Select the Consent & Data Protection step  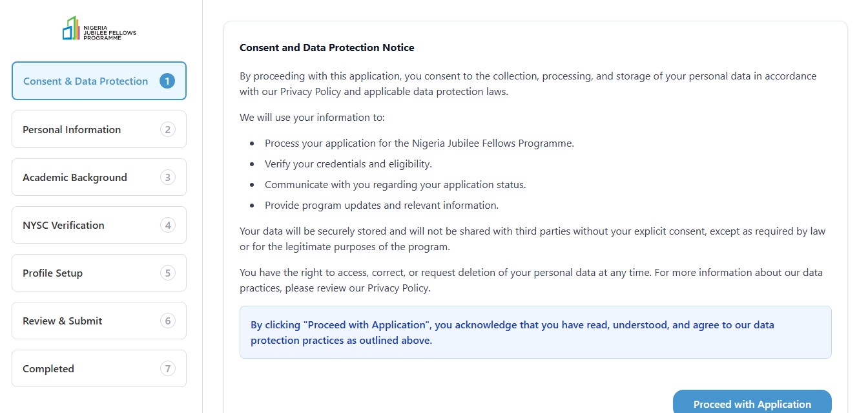click(x=86, y=81)
